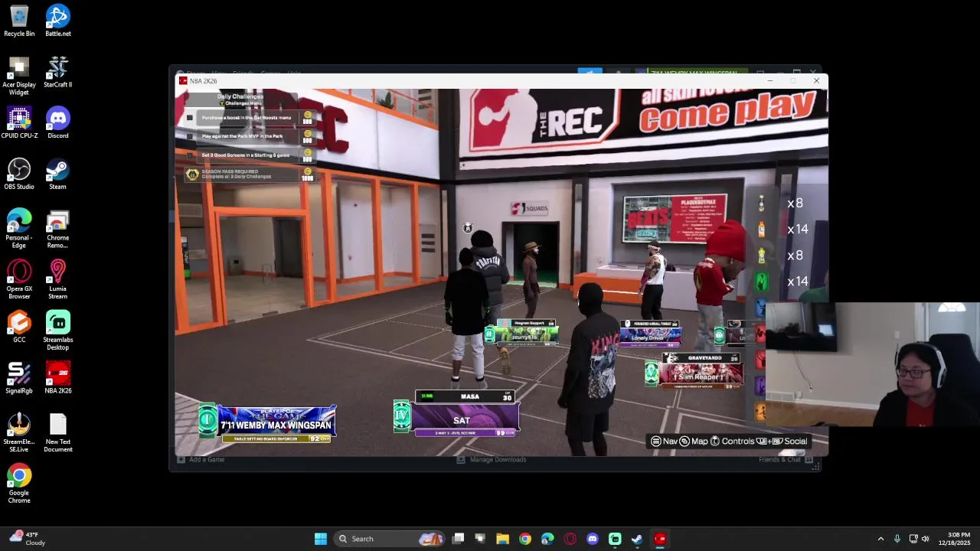Click the Nav control hint

[x=665, y=442]
